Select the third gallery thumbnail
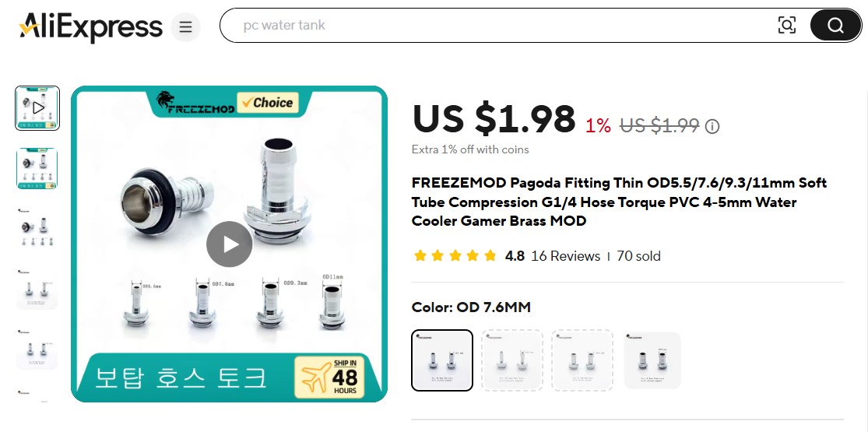The image size is (868, 432). [x=37, y=228]
